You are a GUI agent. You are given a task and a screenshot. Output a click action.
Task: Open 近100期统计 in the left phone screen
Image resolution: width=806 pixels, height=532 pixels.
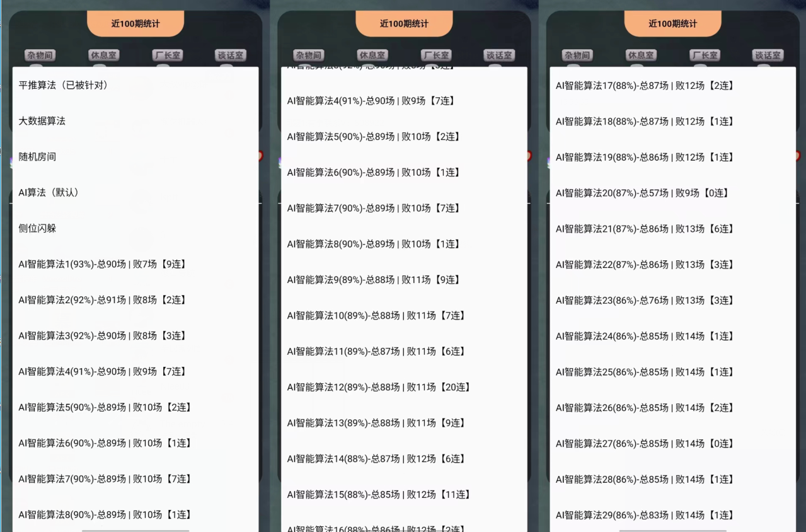point(135,24)
